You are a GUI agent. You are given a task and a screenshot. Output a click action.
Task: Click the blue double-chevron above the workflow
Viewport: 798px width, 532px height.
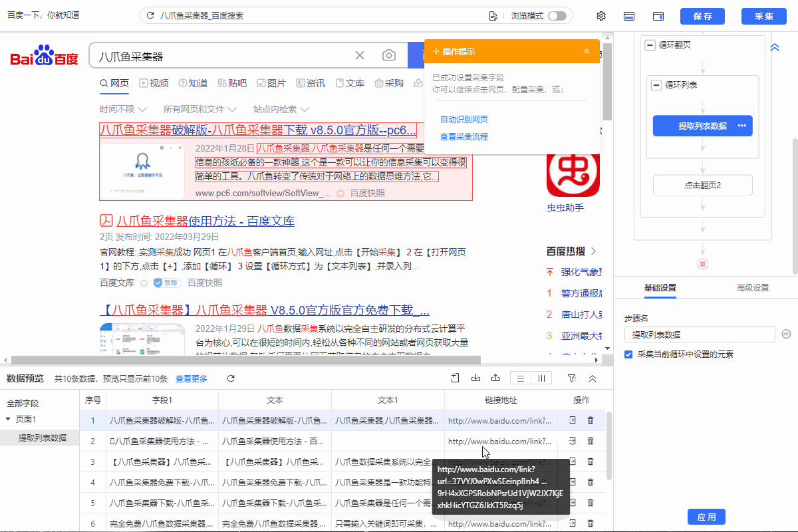(x=775, y=48)
